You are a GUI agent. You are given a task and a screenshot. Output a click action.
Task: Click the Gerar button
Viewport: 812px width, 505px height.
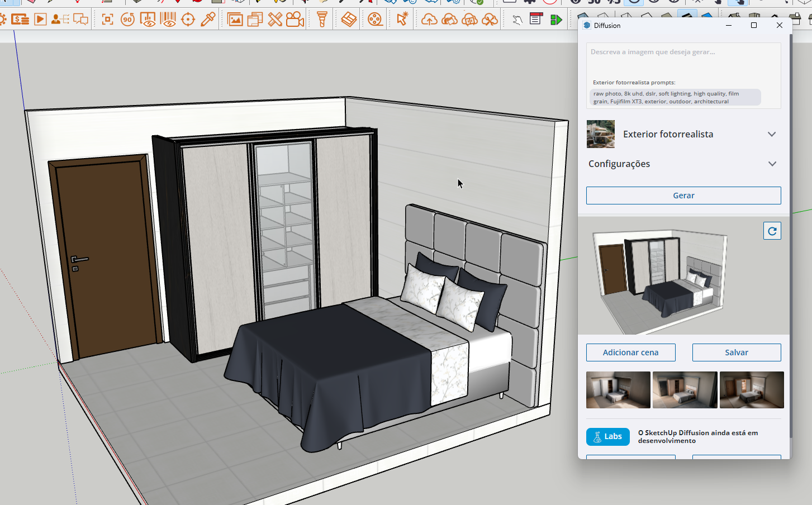pos(683,196)
